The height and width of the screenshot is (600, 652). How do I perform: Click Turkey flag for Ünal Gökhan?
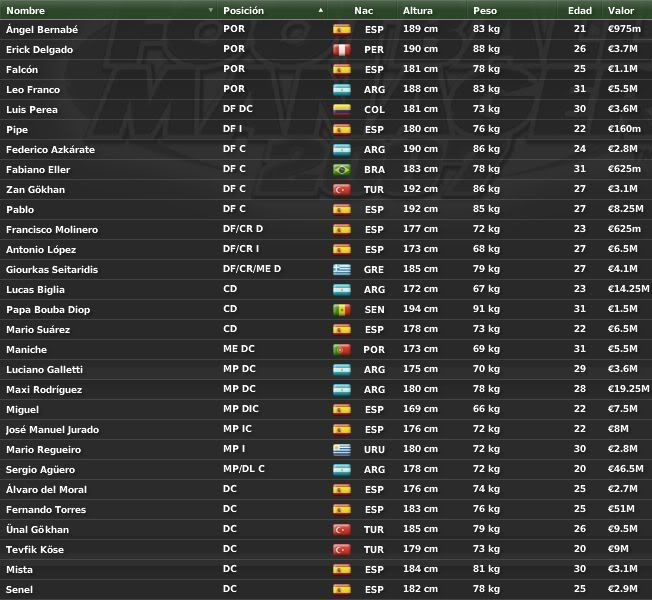tap(342, 529)
